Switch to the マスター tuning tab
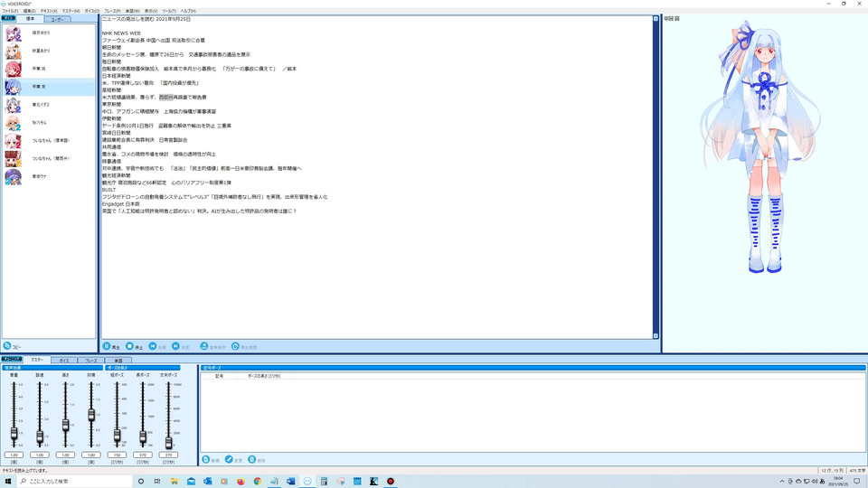Viewport: 868px width, 488px height. [x=37, y=360]
